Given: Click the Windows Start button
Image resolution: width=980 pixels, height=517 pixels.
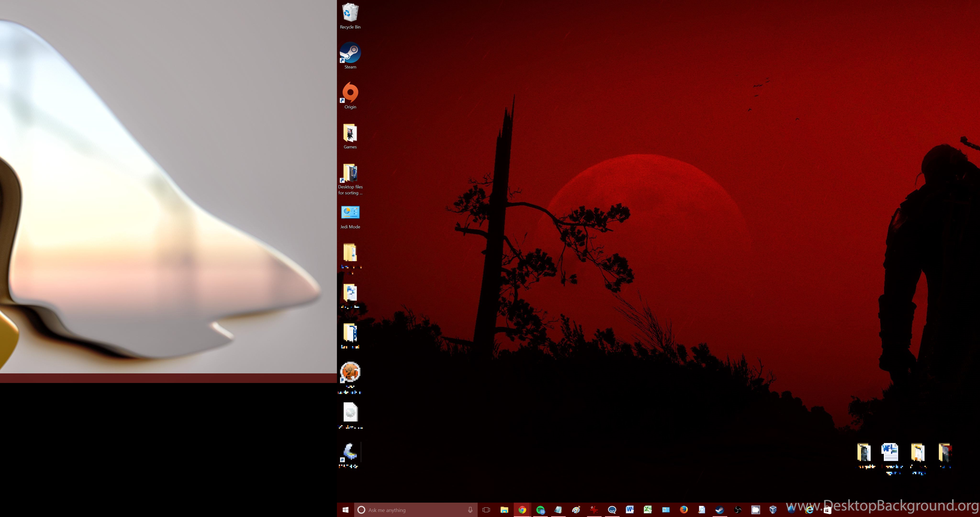Looking at the screenshot, I should [x=345, y=510].
